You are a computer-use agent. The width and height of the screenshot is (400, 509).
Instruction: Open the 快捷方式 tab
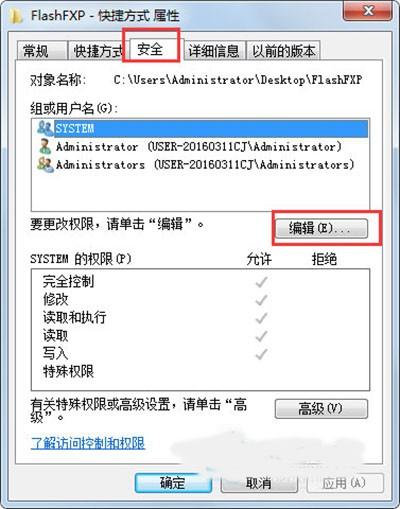coord(97,51)
